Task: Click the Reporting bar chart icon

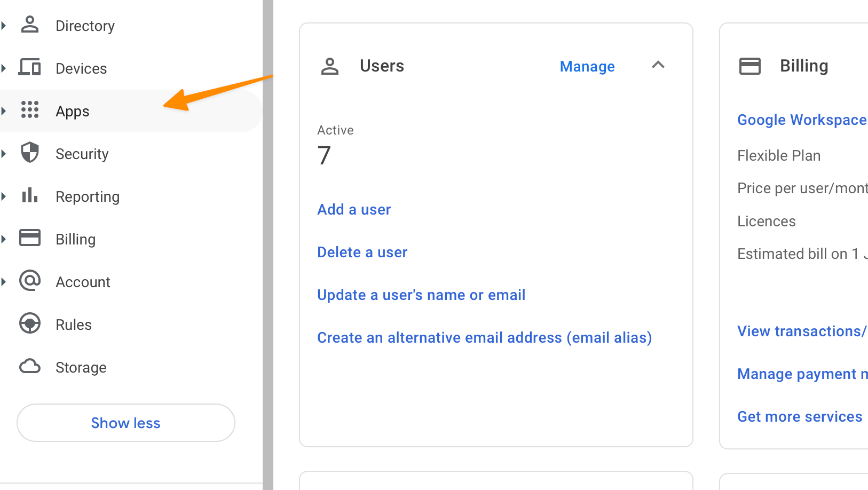Action: pos(30,196)
